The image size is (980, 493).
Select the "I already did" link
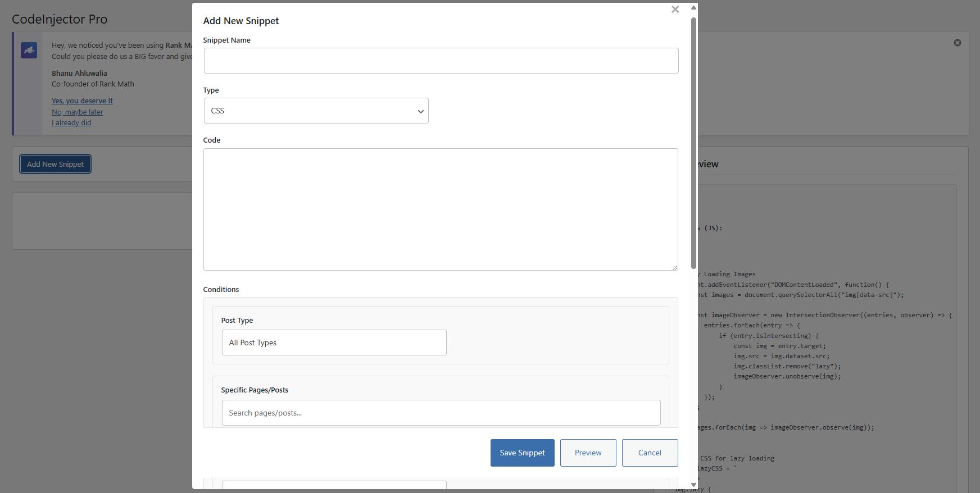click(x=71, y=122)
